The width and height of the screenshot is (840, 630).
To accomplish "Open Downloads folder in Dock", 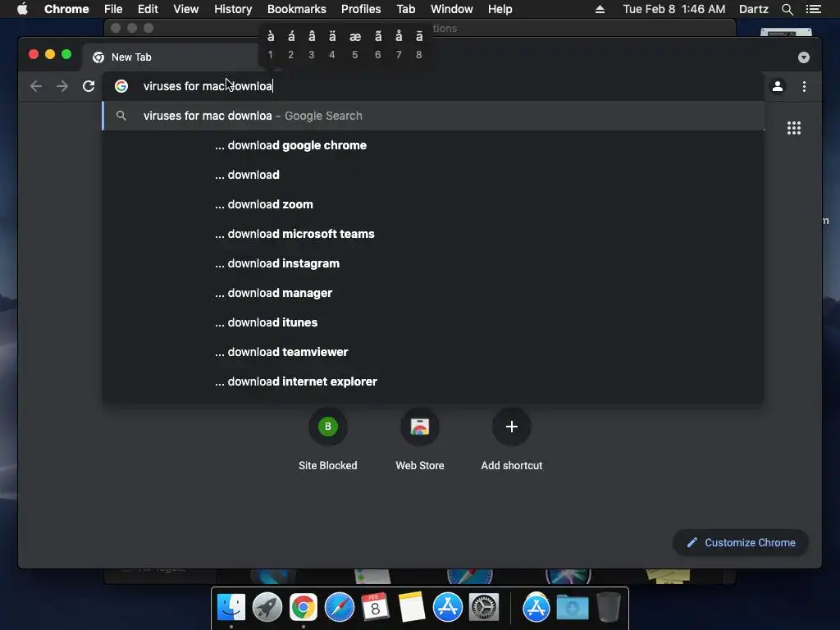I will point(572,608).
